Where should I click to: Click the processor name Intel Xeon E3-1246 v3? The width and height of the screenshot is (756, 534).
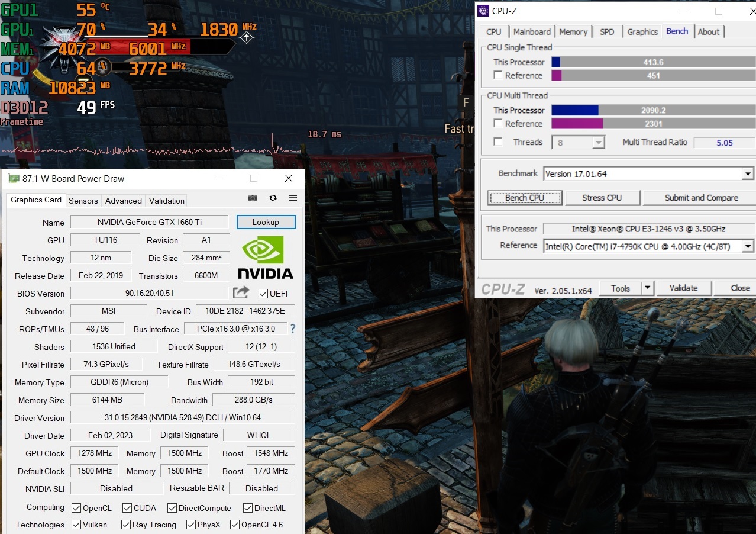(648, 229)
